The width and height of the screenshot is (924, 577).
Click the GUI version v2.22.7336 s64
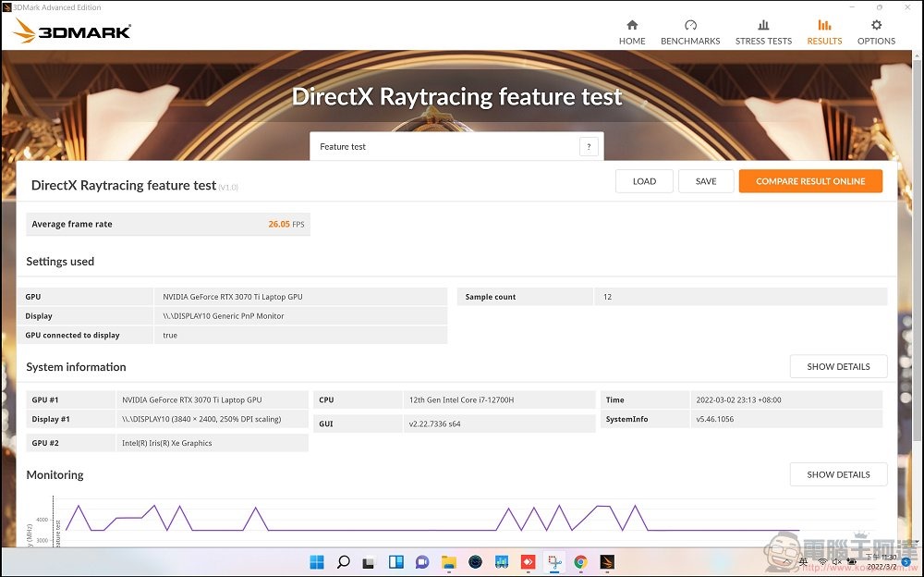[x=435, y=424]
